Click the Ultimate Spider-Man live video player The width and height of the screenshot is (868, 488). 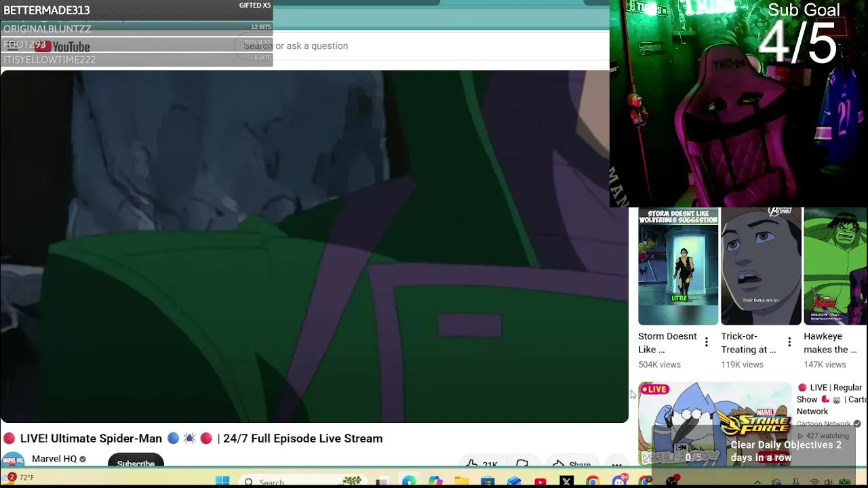pyautogui.click(x=314, y=246)
